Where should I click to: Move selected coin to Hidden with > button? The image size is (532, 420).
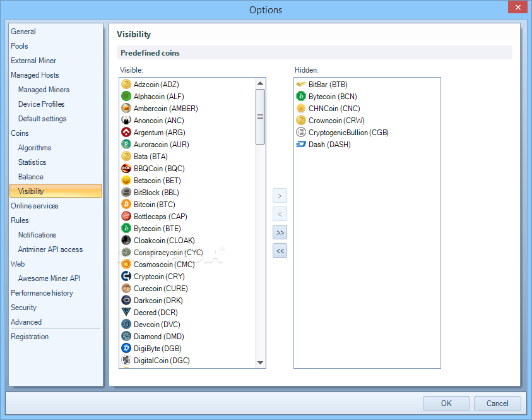(x=280, y=196)
